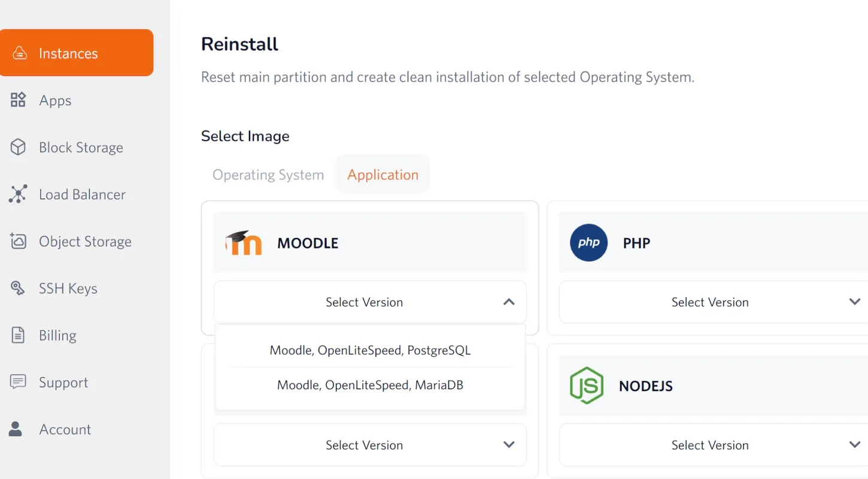Click the Object Storage icon

(18, 241)
